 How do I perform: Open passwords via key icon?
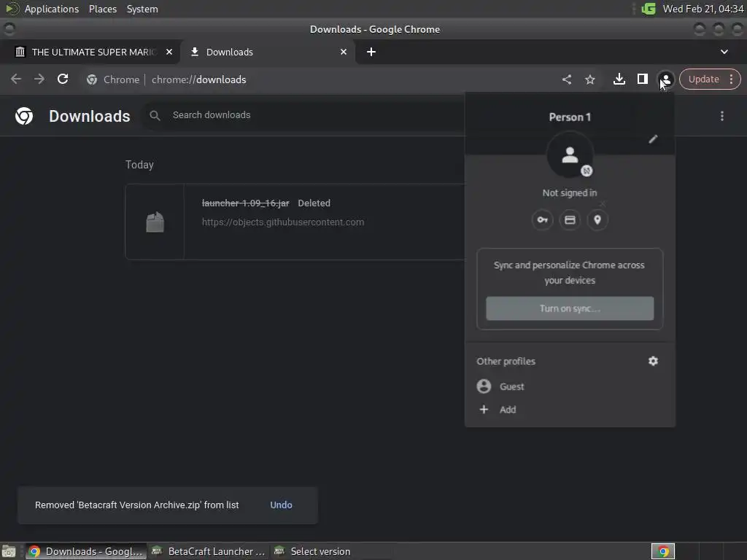[x=542, y=220]
